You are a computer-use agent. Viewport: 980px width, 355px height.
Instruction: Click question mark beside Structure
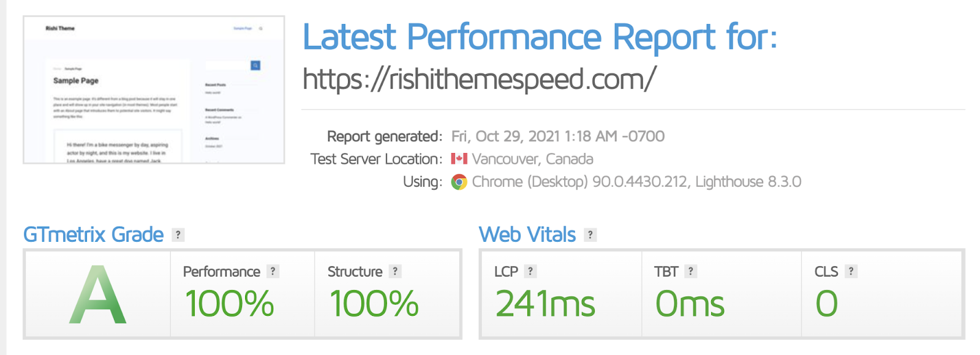pos(396,271)
